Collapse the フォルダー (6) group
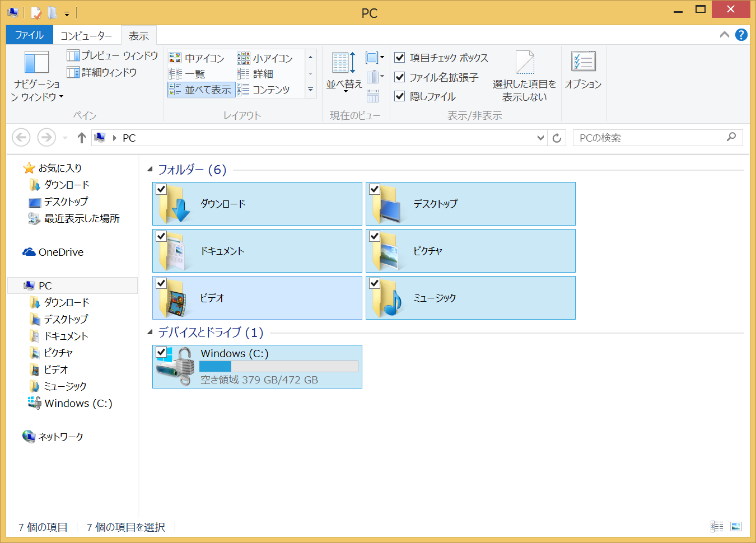 pos(150,170)
